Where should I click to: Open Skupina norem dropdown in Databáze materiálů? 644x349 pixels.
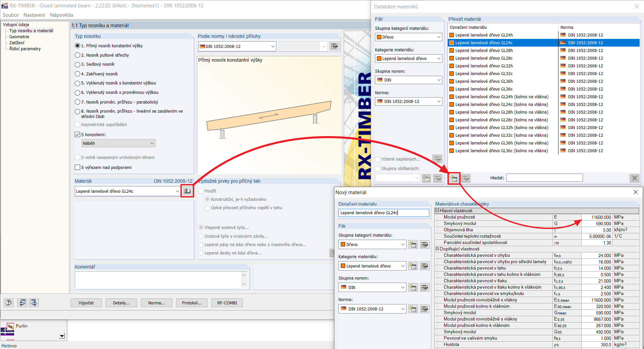click(x=409, y=80)
